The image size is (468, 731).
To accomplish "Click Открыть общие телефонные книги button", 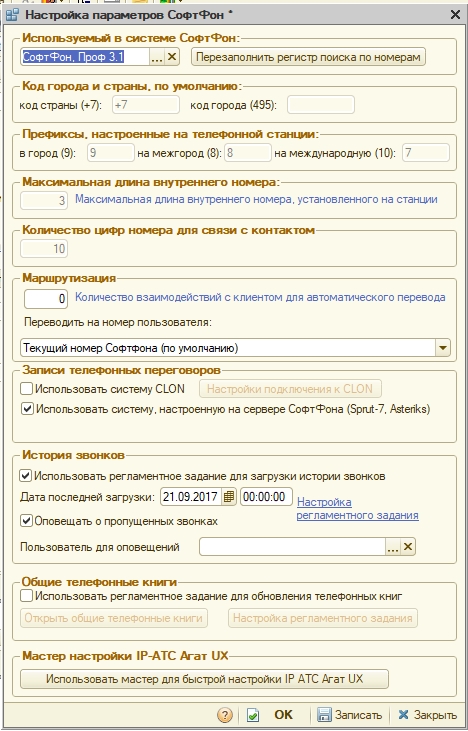I will click(114, 618).
